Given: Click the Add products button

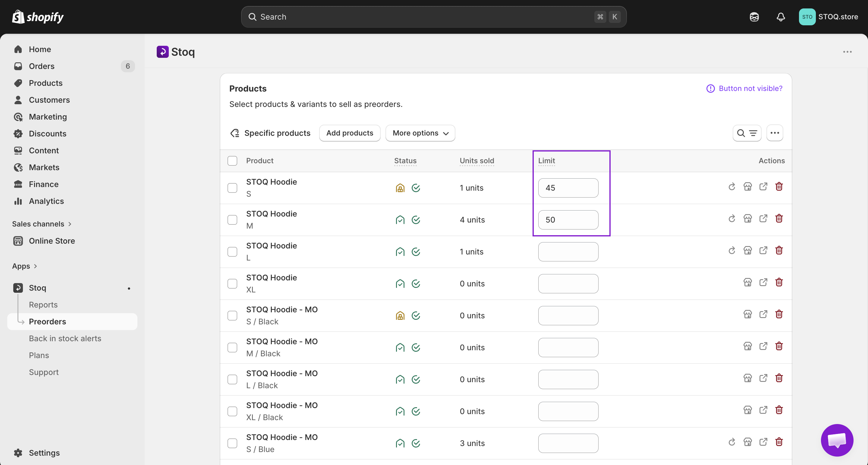Looking at the screenshot, I should click(349, 133).
